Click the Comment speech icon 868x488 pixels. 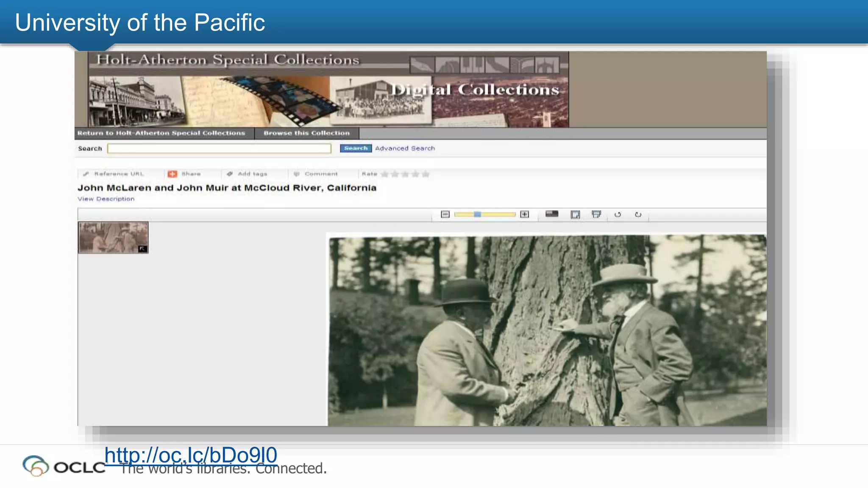click(x=297, y=174)
